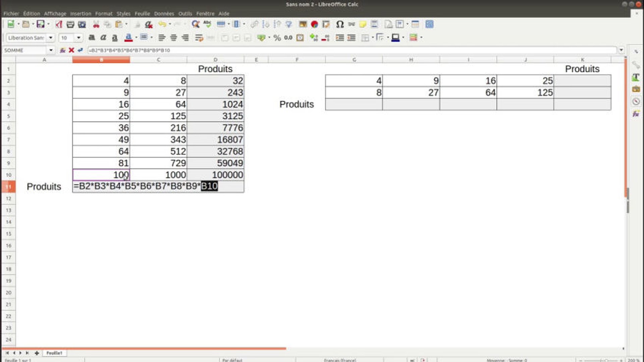Click the AutoFilter funnel icon
Image resolution: width=644 pixels, height=362 pixels.
tap(289, 24)
